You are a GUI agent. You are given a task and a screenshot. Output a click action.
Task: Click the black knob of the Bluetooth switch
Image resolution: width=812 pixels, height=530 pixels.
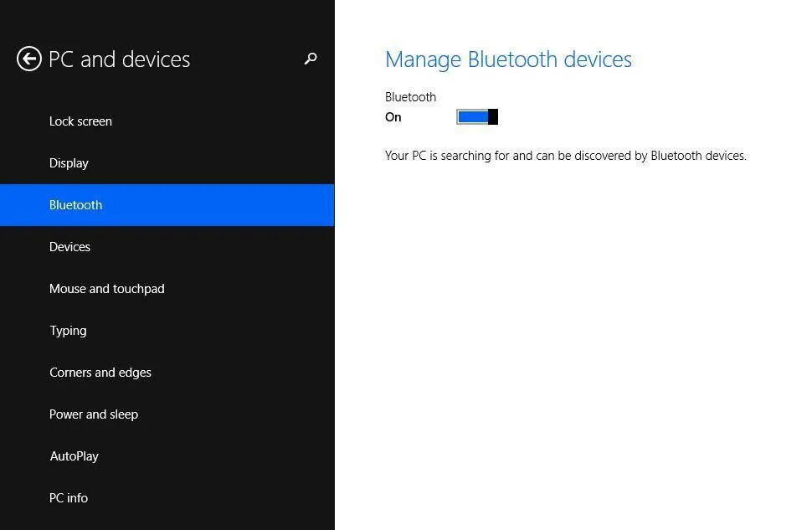[493, 117]
